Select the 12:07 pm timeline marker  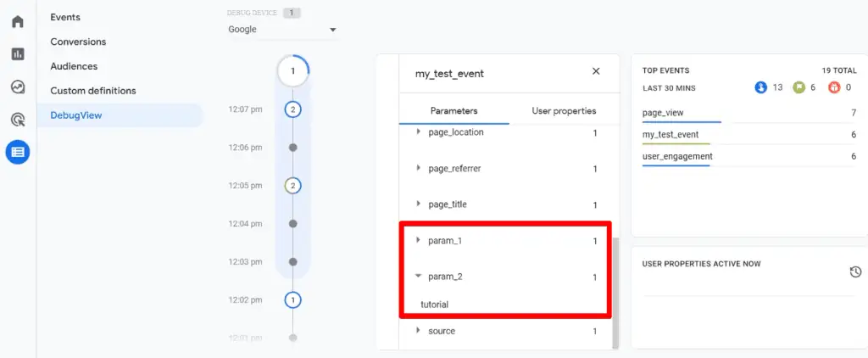click(292, 109)
